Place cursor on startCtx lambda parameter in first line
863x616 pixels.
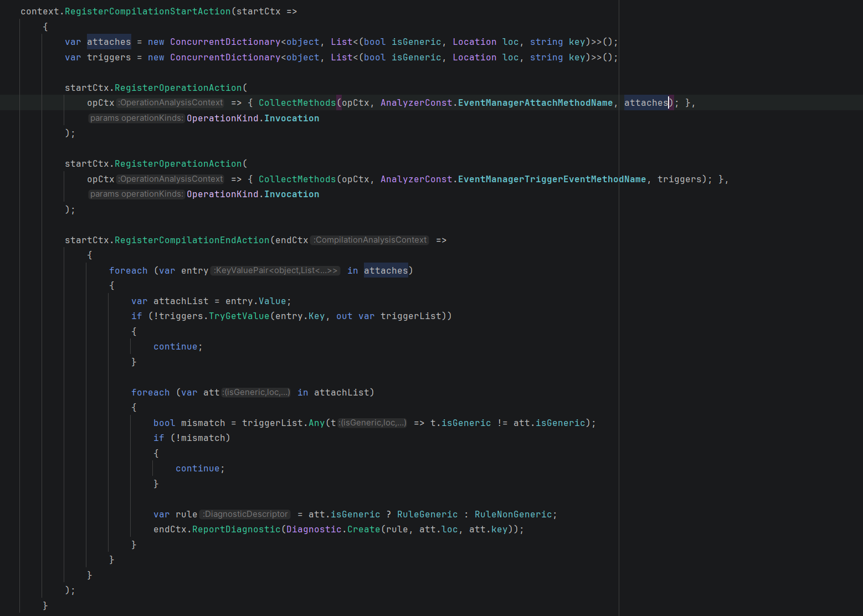point(259,11)
